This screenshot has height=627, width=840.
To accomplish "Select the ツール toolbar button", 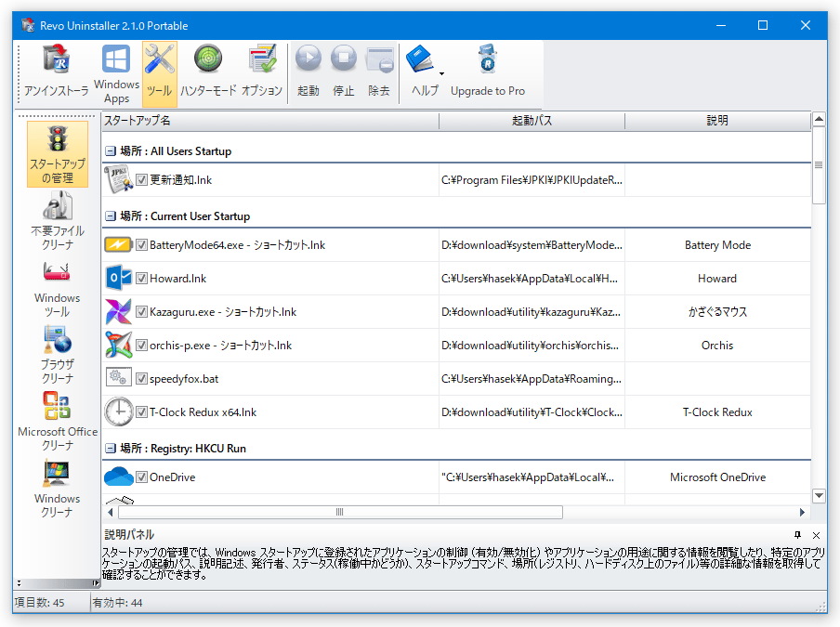I will [159, 74].
